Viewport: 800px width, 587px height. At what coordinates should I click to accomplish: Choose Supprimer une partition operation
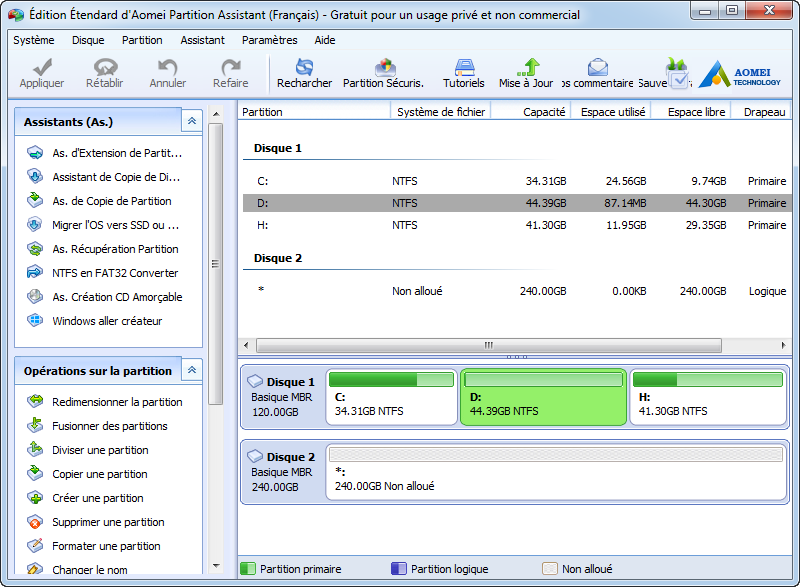(96, 522)
